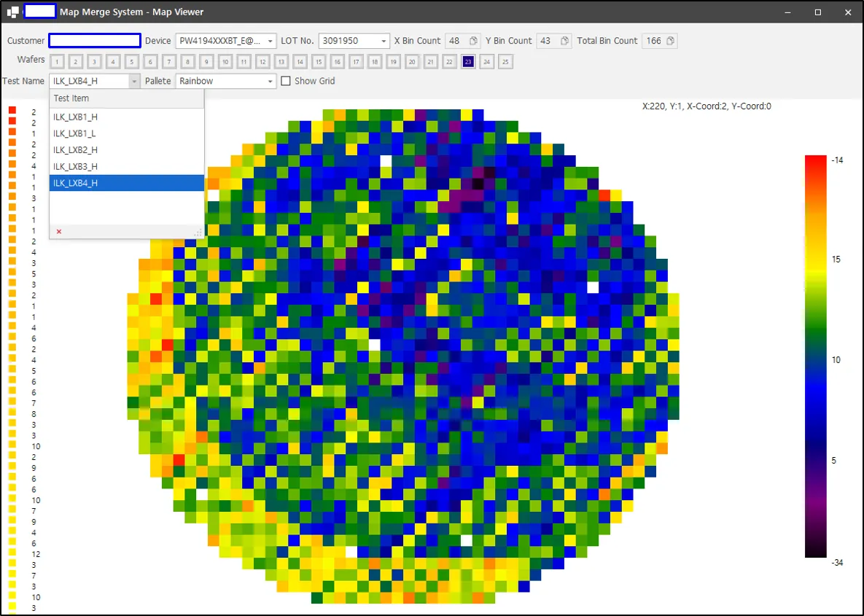Enable the Show Grid checkbox
This screenshot has width=864, height=616.
pos(285,81)
